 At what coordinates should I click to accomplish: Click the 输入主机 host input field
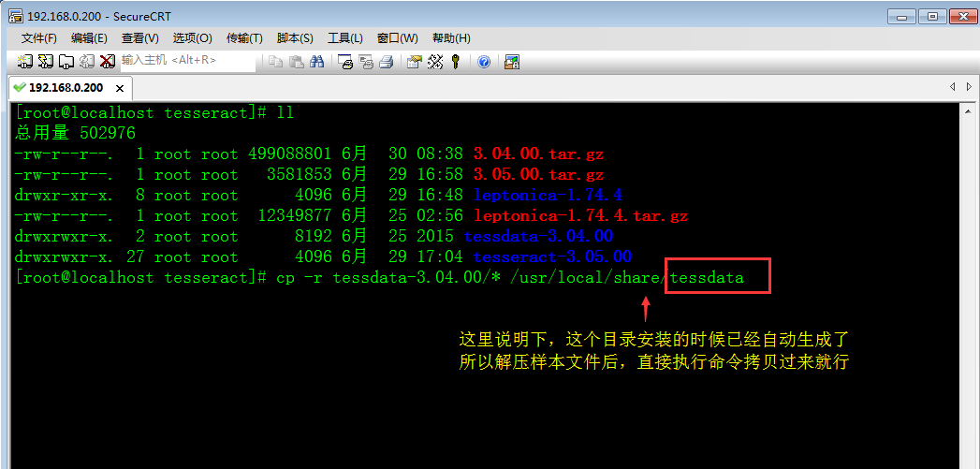[187, 61]
